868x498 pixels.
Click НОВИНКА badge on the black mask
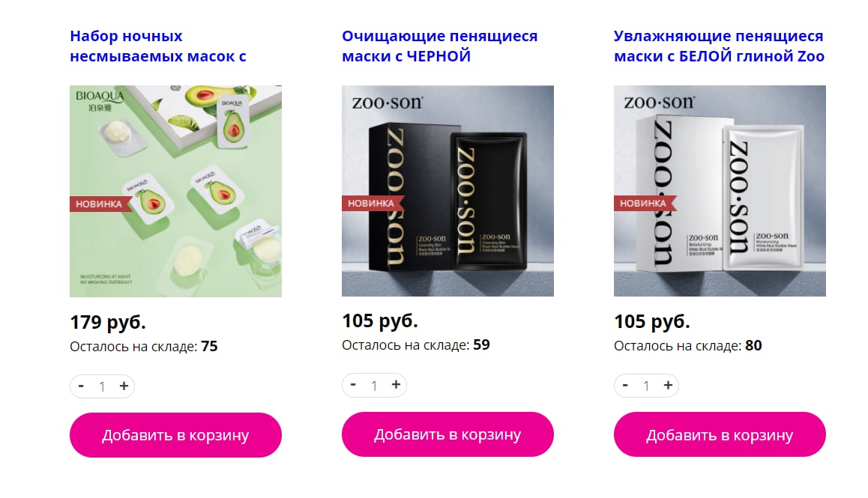[372, 203]
